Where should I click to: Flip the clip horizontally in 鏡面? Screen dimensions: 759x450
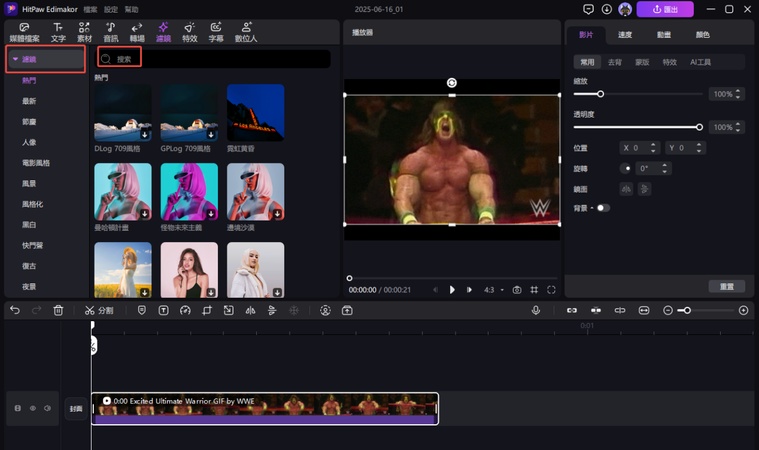626,189
